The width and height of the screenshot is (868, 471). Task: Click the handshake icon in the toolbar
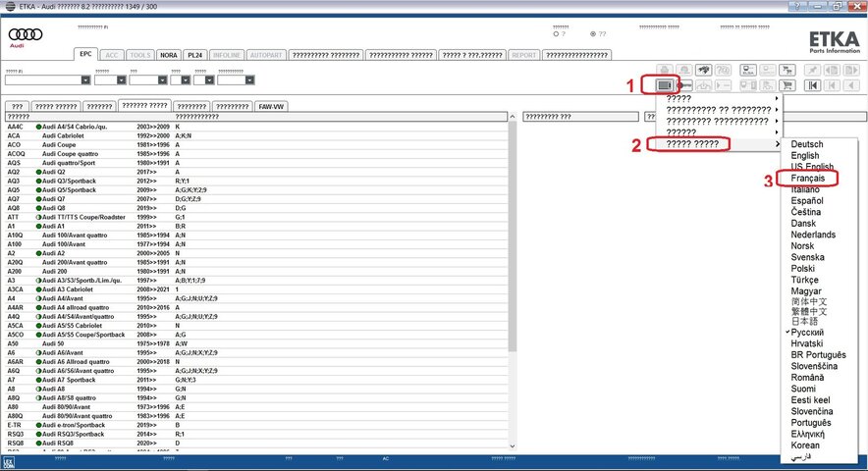pyautogui.click(x=704, y=71)
